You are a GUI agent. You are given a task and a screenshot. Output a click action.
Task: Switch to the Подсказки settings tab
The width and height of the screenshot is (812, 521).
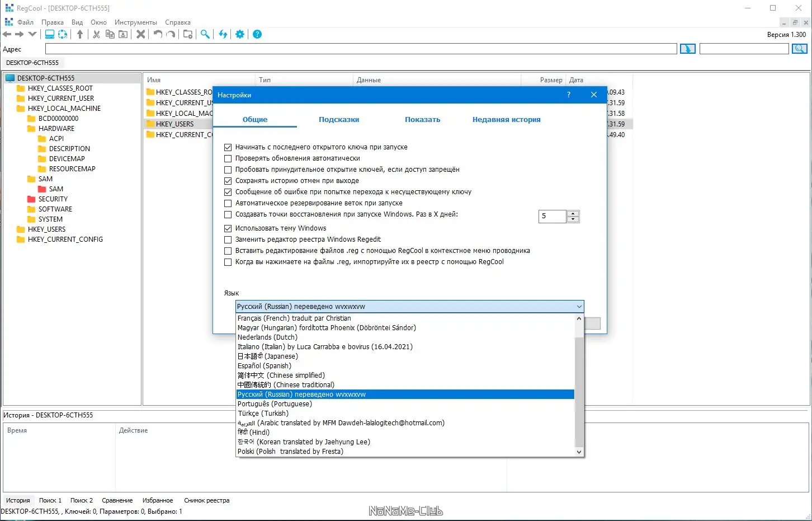[339, 120]
